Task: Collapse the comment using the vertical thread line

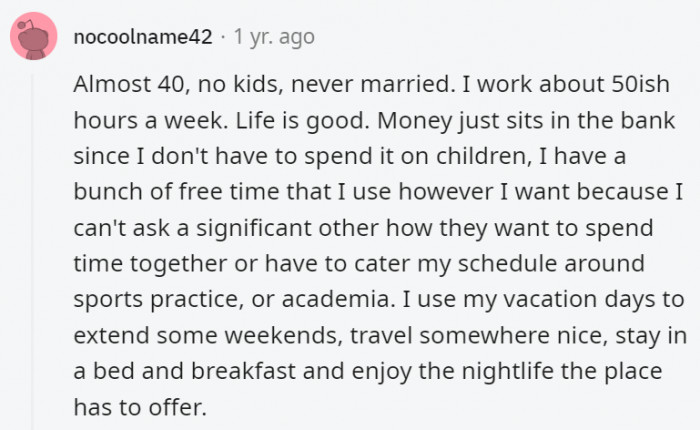Action: tap(32, 252)
